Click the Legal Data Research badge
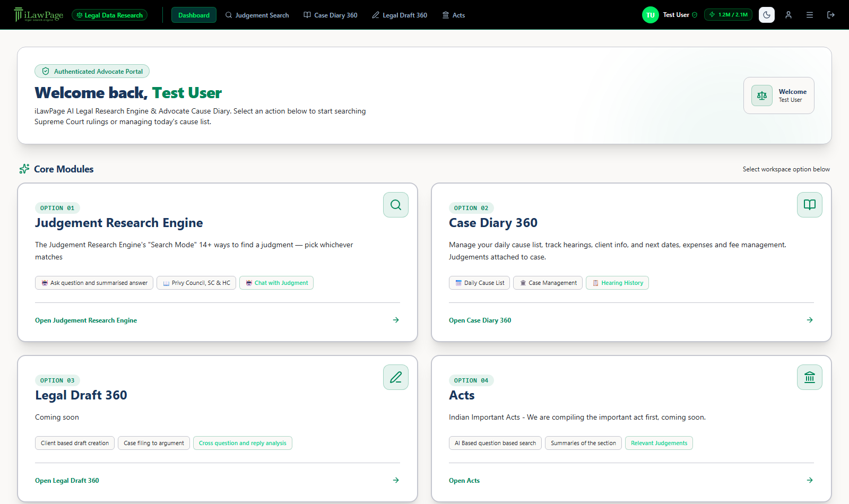This screenshot has width=849, height=504. click(x=110, y=15)
